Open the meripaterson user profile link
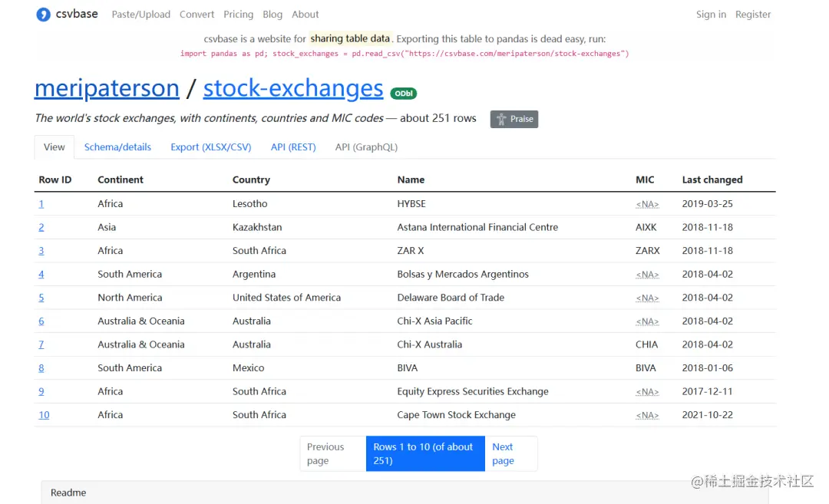The width and height of the screenshot is (829, 504). tap(107, 88)
